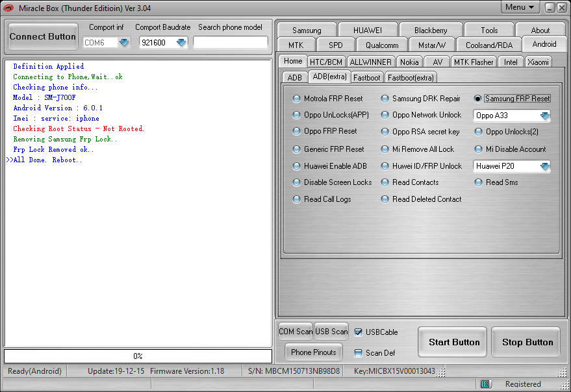Select Huwei ID/FRP Unlock option

[x=385, y=166]
